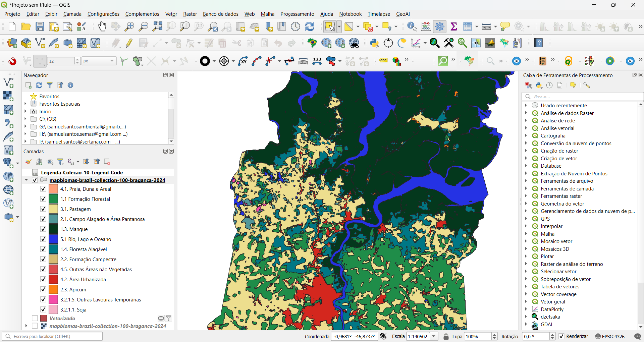Image resolution: width=644 pixels, height=342 pixels.
Task: Toggle Editing with the pencil icon
Action: 129,43
